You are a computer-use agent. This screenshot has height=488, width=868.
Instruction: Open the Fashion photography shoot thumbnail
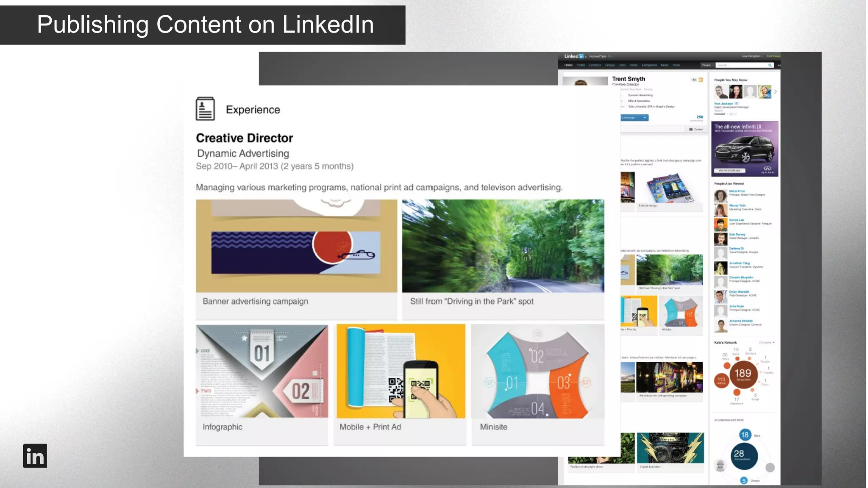point(601,460)
